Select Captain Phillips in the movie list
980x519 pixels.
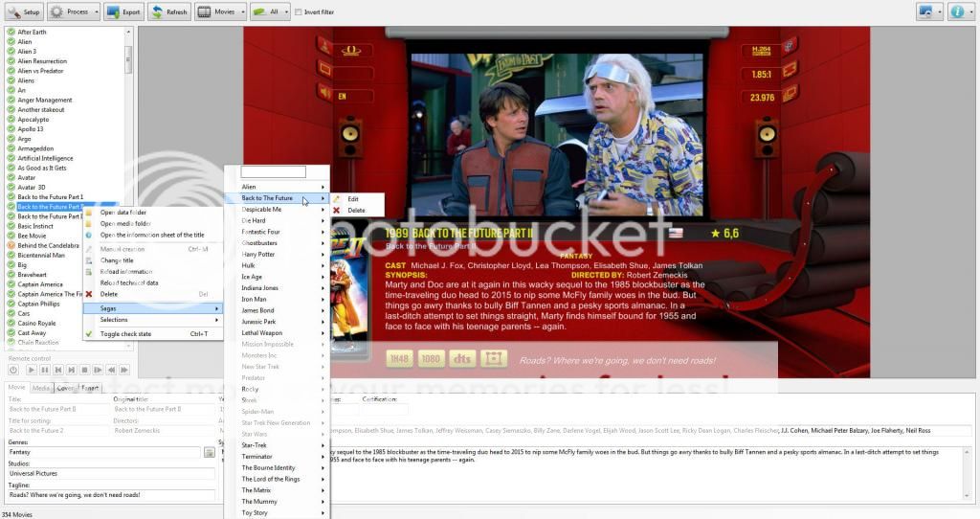click(38, 304)
